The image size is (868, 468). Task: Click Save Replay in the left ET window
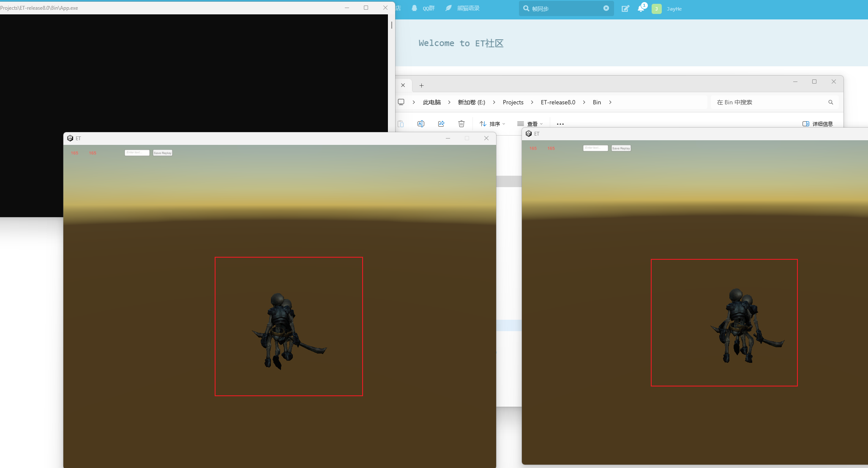pos(163,153)
